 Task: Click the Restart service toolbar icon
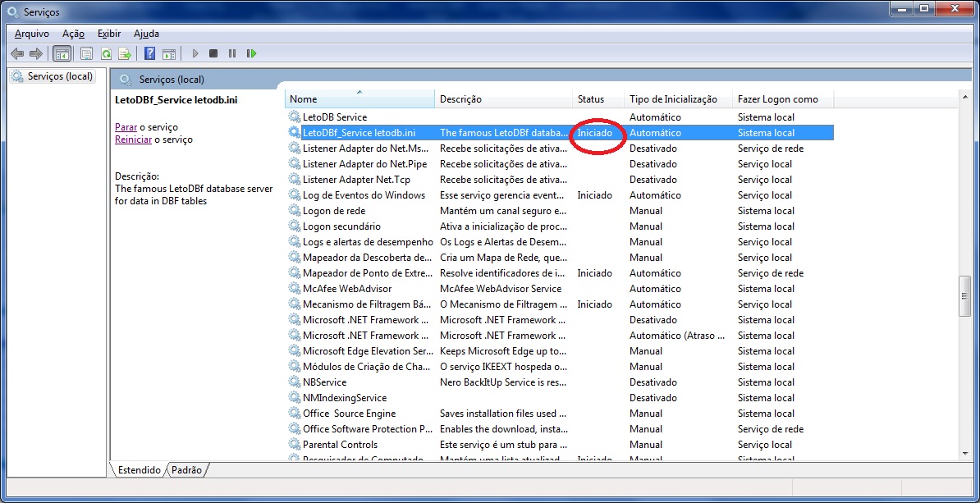251,53
